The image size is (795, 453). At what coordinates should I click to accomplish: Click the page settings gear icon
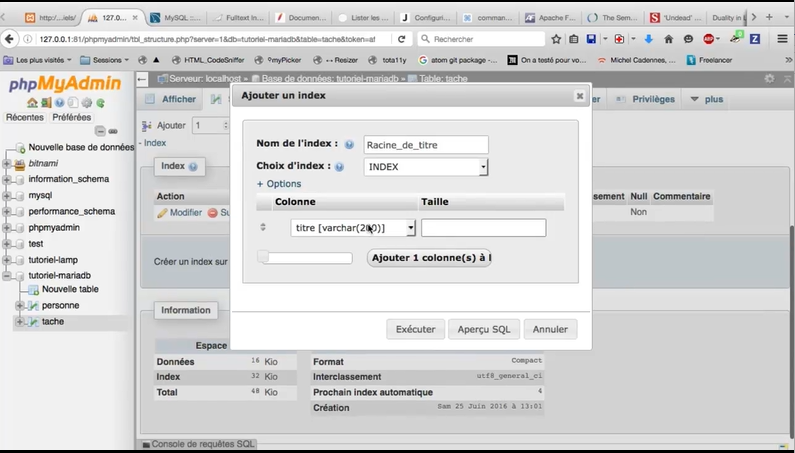pos(769,78)
